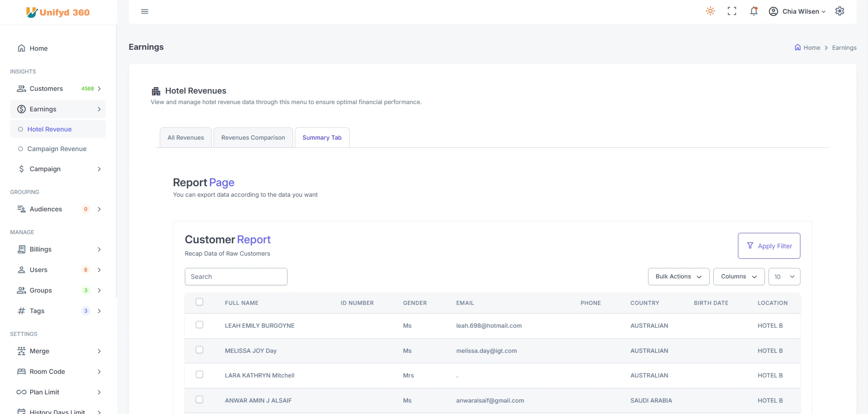Switch to the All Revenues tab
Viewport: 868px width, 414px height.
186,138
